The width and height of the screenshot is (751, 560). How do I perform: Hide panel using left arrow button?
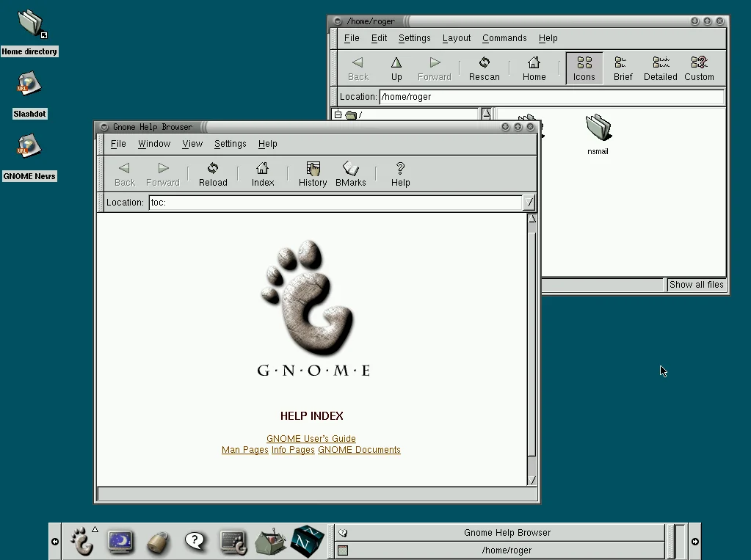click(x=55, y=542)
